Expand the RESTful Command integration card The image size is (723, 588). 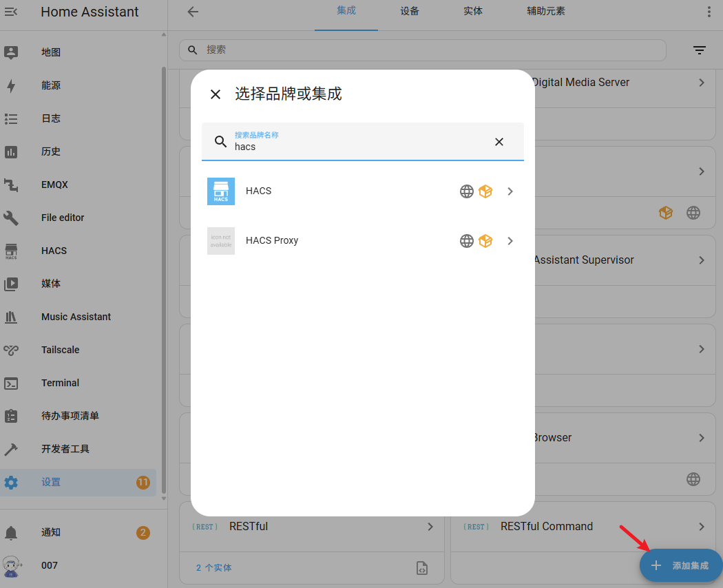pos(701,527)
